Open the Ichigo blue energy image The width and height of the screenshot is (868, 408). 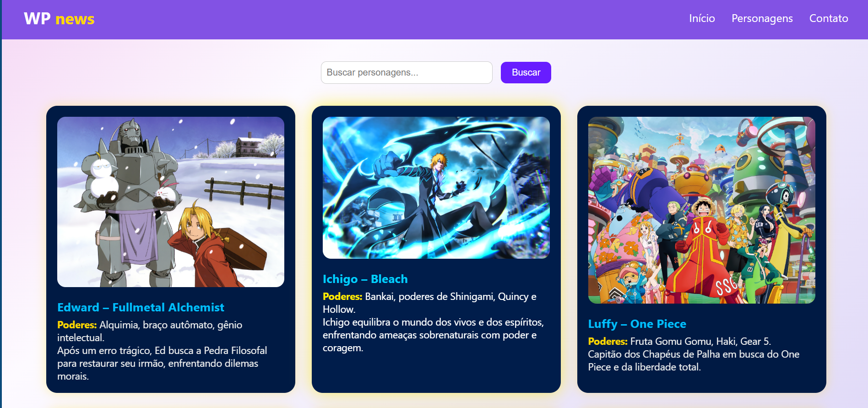point(436,188)
